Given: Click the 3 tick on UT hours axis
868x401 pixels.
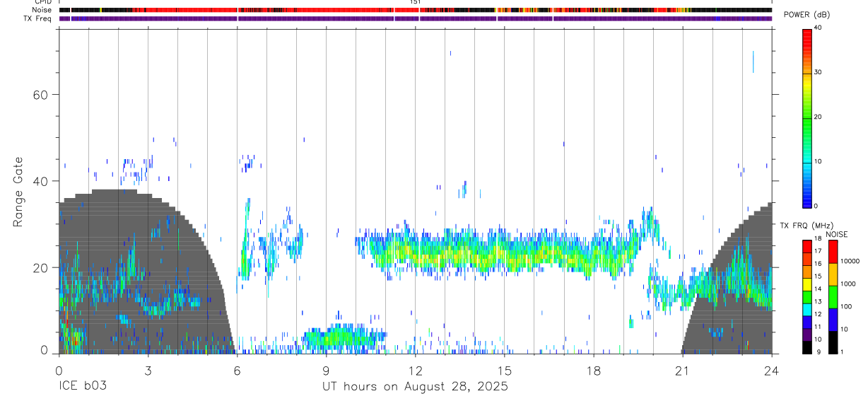Looking at the screenshot, I should point(148,370).
